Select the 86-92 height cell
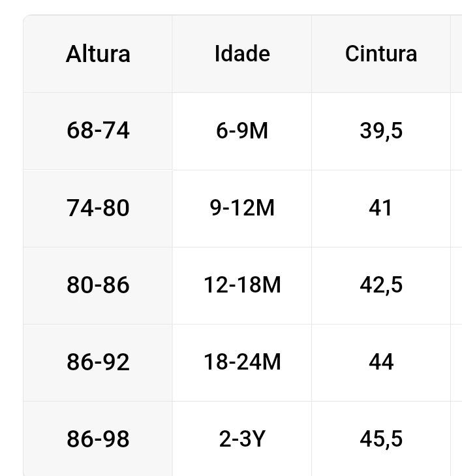The width and height of the screenshot is (462, 476). [x=98, y=362]
